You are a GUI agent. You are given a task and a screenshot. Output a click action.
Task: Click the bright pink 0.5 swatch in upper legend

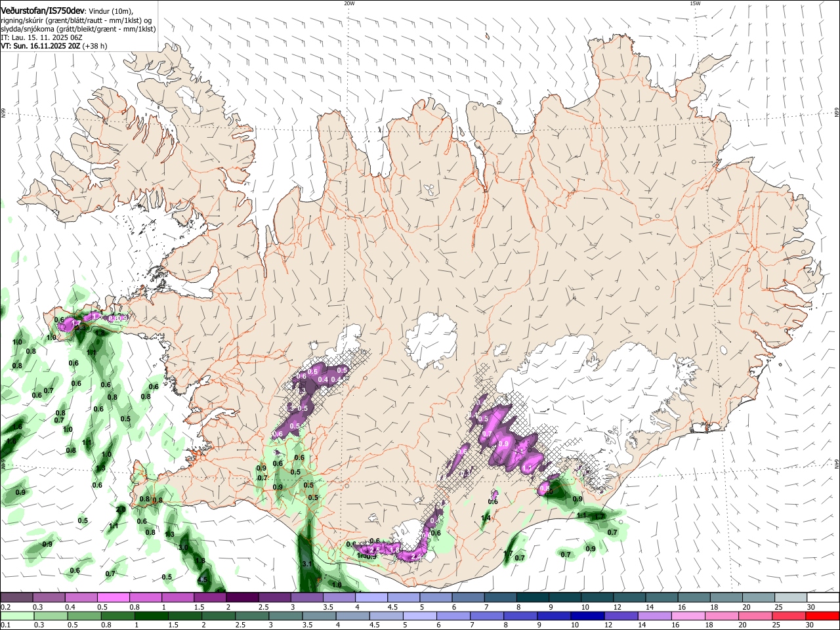(113, 598)
